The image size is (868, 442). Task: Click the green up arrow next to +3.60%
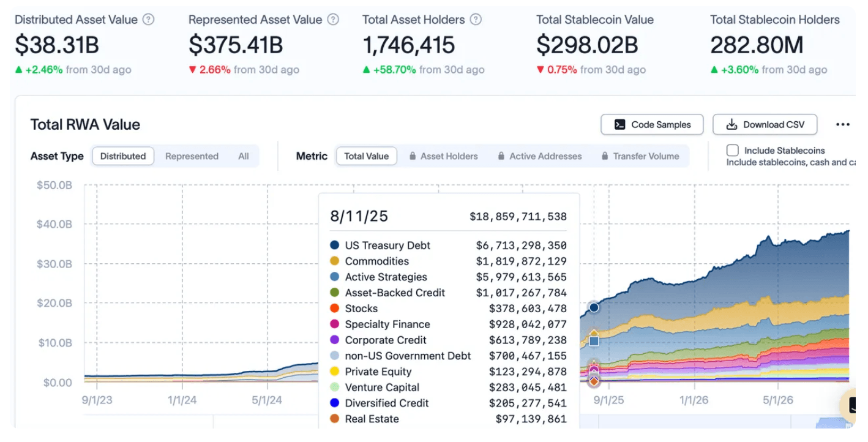tap(714, 70)
